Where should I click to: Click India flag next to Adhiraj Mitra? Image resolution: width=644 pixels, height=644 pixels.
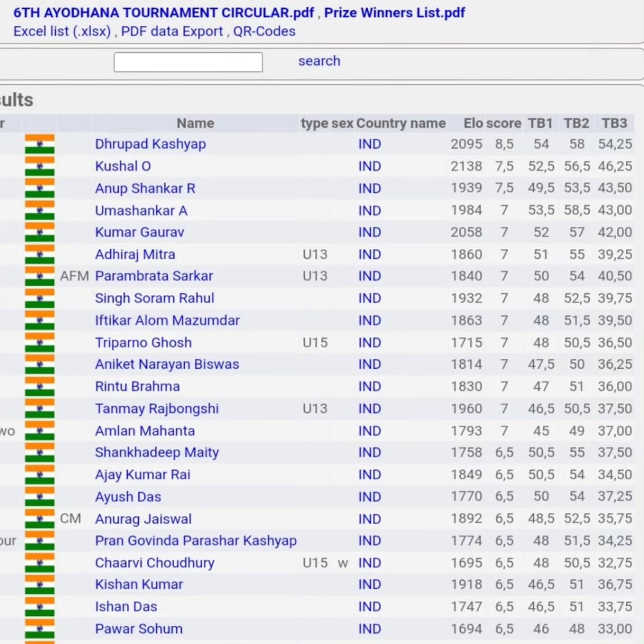39,254
